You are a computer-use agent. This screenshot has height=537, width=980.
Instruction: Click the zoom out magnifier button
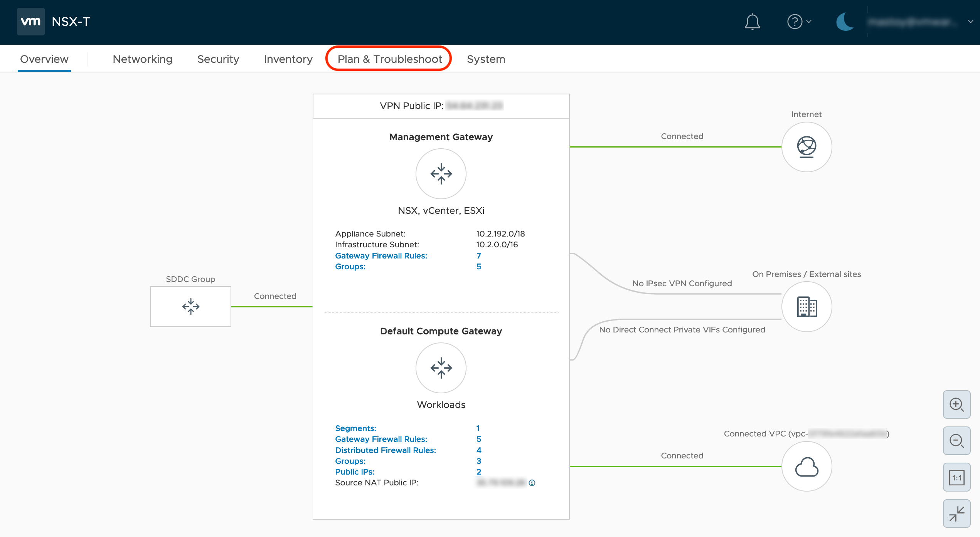956,441
